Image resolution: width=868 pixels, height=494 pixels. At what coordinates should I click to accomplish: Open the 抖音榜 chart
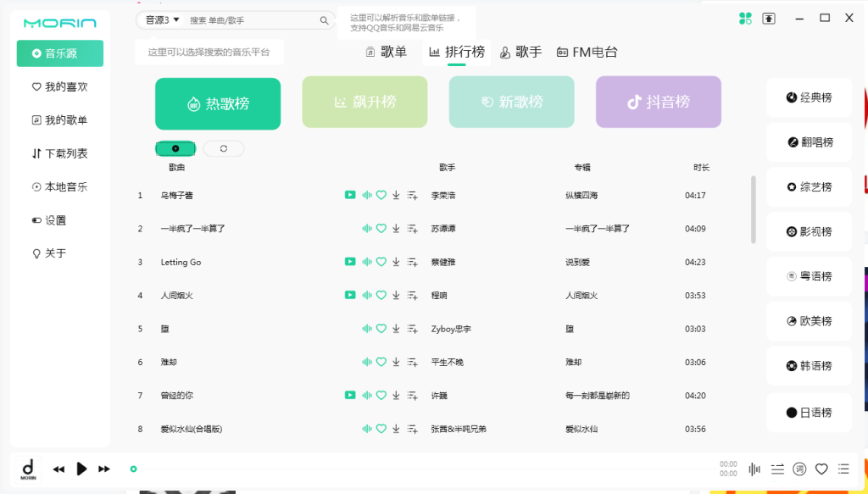tap(658, 102)
